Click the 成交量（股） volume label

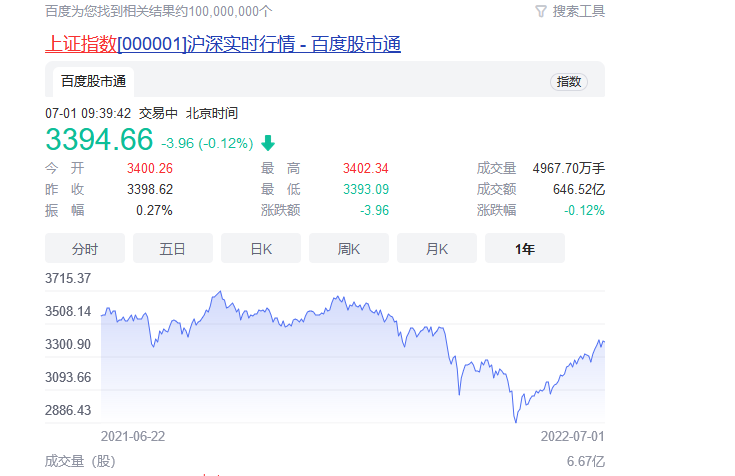point(80,461)
